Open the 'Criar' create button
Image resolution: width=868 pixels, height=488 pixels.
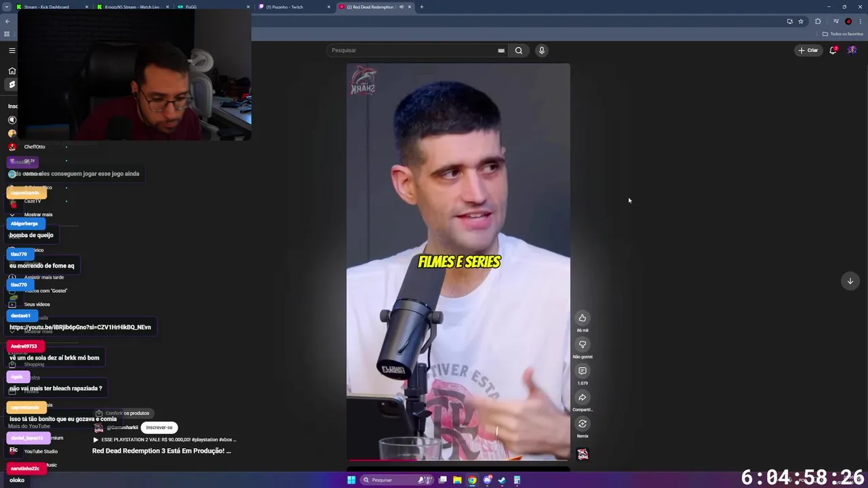[808, 50]
